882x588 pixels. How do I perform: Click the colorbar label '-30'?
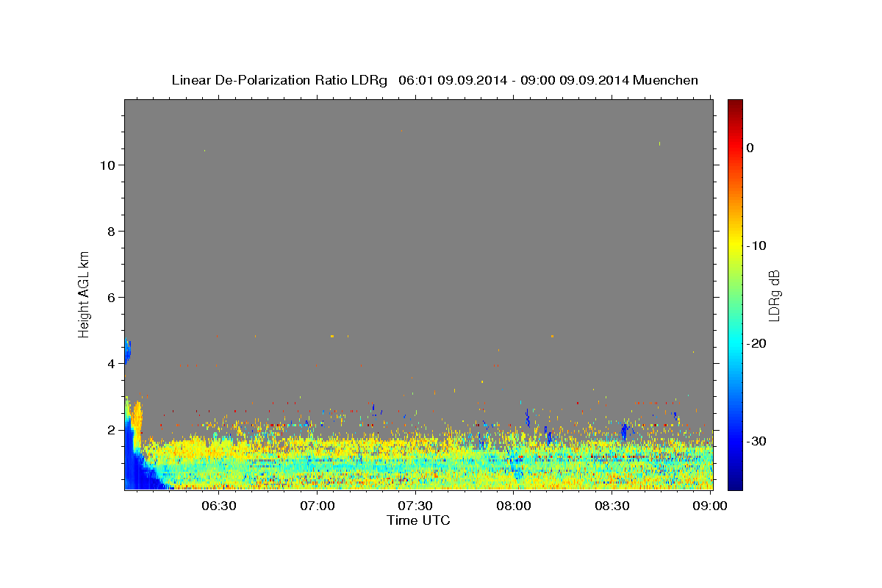(x=757, y=441)
